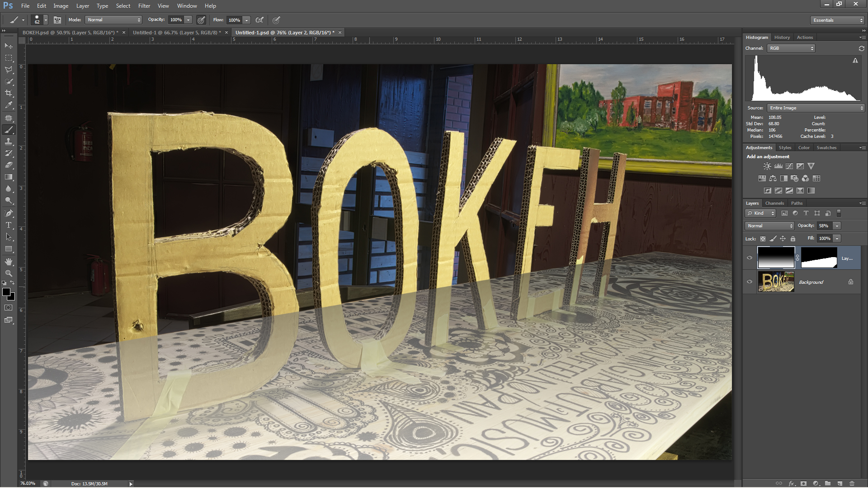This screenshot has width=868, height=488.
Task: Select the Horizontal Type tool
Action: (9, 225)
